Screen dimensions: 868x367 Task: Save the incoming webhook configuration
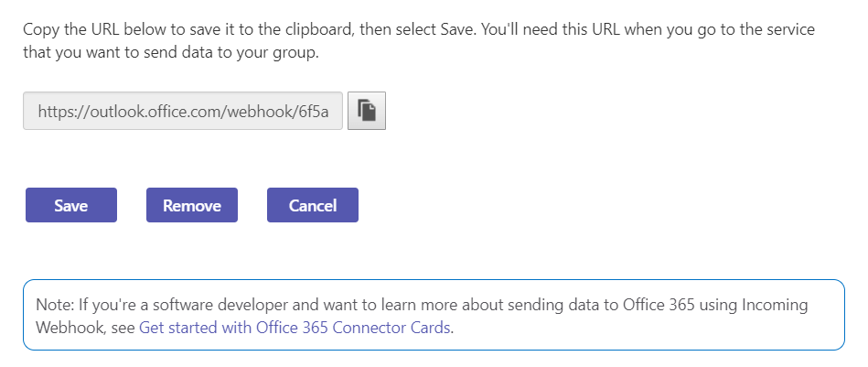[x=71, y=205]
